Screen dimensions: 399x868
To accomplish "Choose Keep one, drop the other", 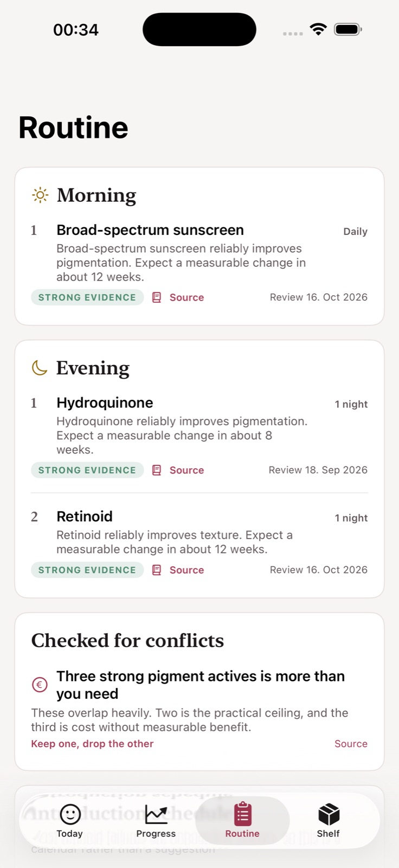I will click(92, 744).
